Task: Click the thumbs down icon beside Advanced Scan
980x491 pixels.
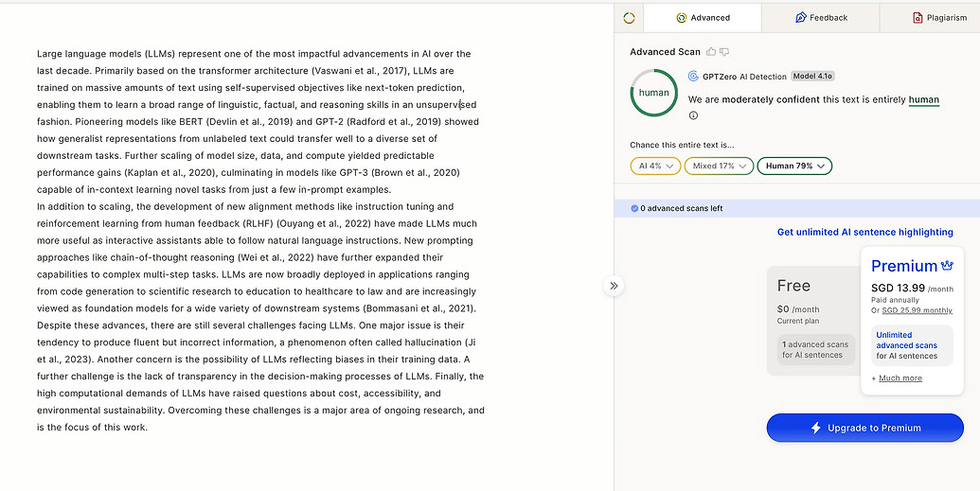Action: pos(724,52)
